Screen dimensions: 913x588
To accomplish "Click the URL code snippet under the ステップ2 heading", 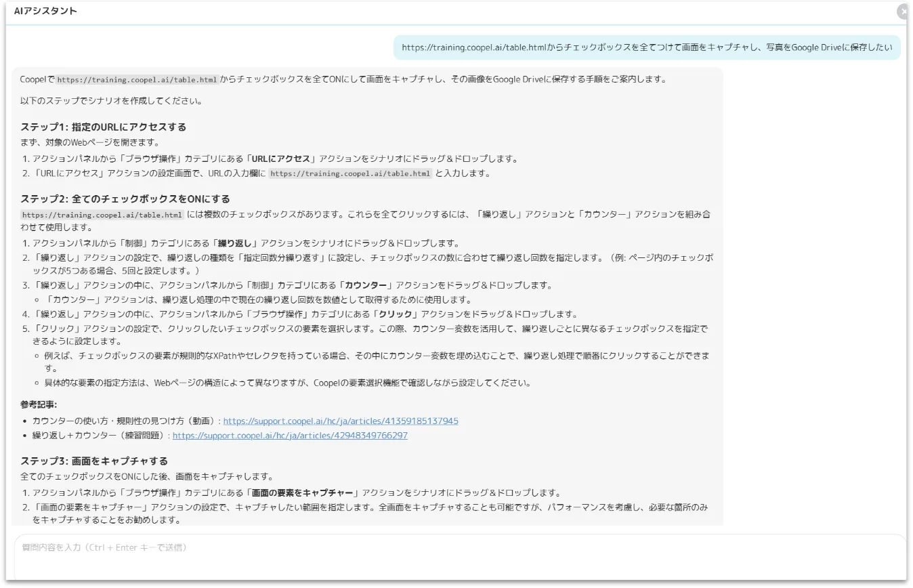I will 102,215.
